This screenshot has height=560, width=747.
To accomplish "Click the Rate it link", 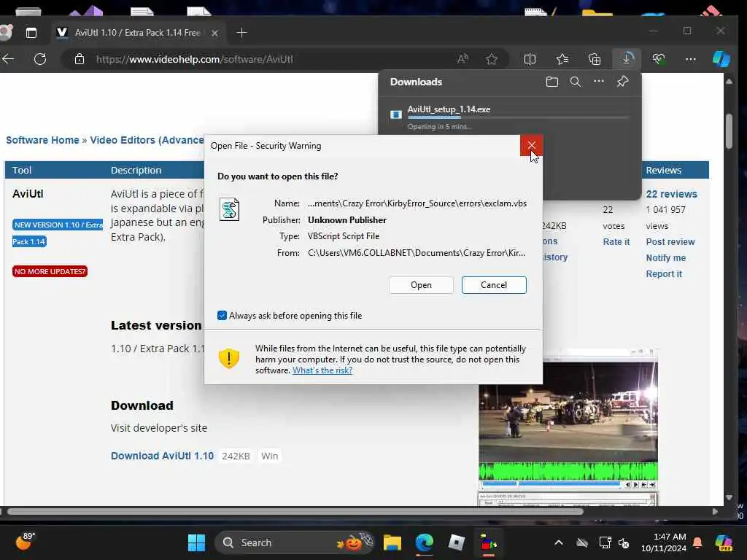I will 616,241.
